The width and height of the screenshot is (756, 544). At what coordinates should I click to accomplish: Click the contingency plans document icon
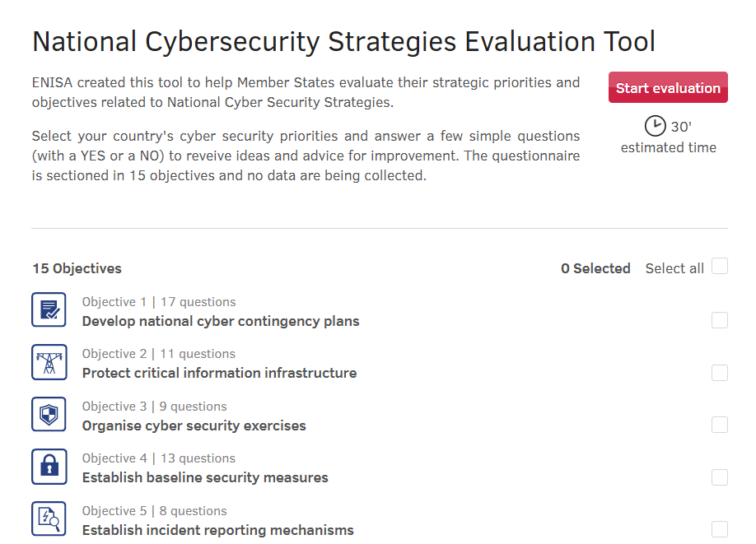[x=49, y=309]
